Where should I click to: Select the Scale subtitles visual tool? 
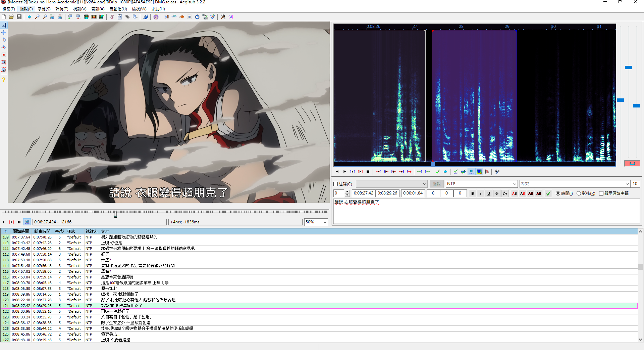[4, 55]
